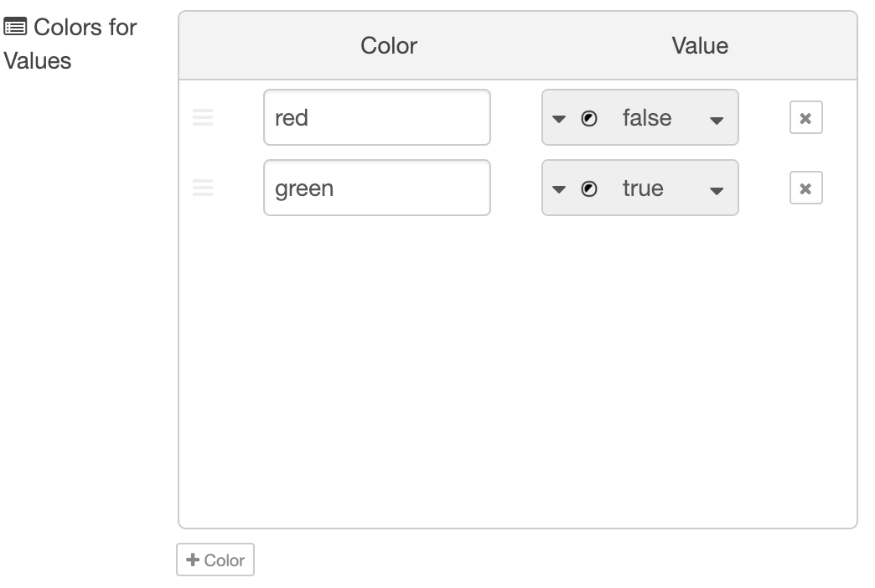Select the false value text in the first row
This screenshot has width=875, height=588.
click(x=646, y=118)
